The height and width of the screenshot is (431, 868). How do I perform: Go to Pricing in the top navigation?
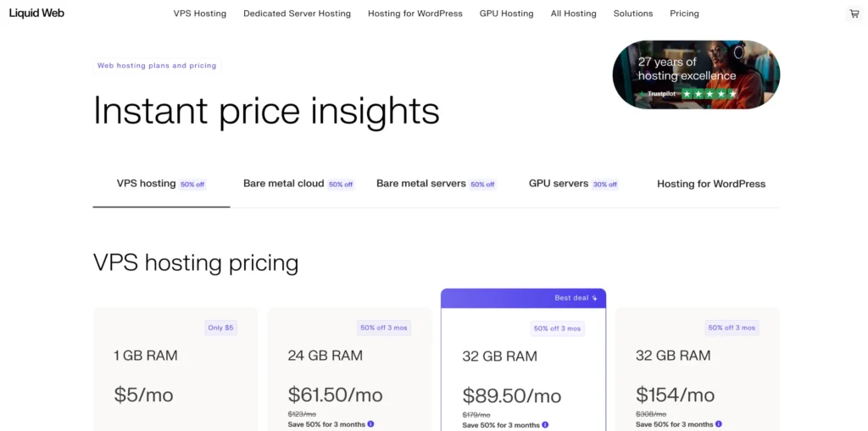pos(684,14)
